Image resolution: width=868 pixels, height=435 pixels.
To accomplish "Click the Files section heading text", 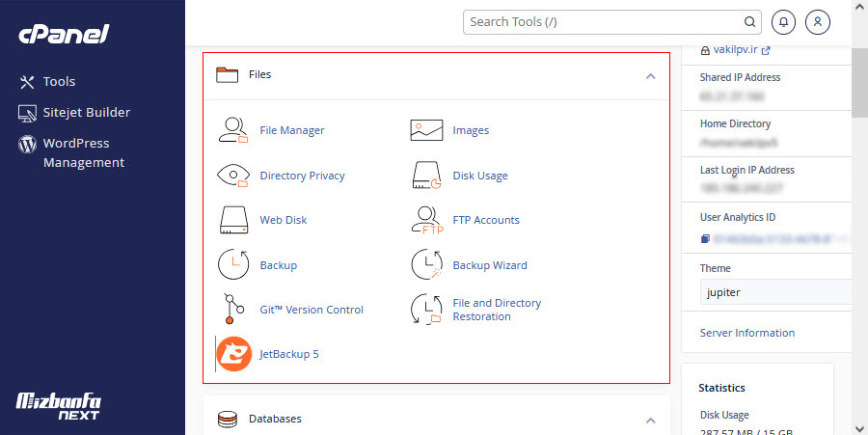I will point(259,74).
